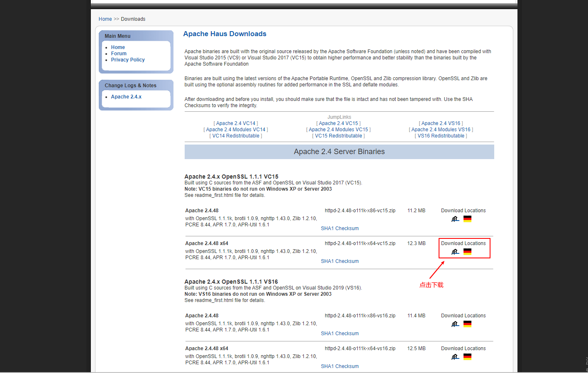Click filename httpd-2.4.48-o111k-x64-vs16.zip
588x373 pixels.
(360, 348)
